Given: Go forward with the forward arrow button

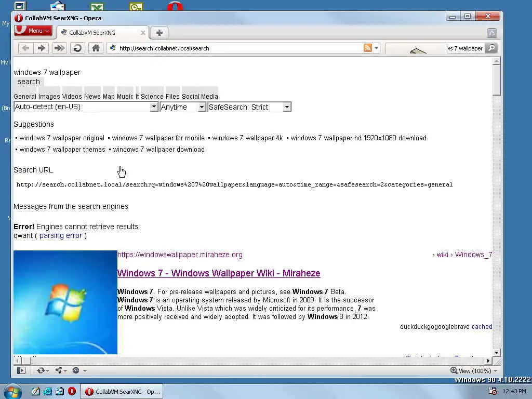Looking at the screenshot, I should coord(41,48).
